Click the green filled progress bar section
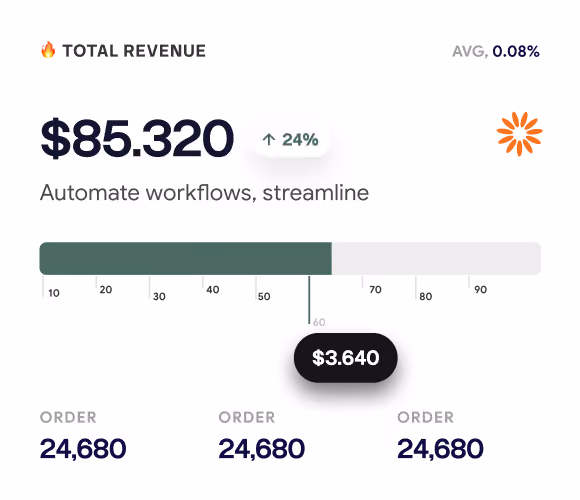 [186, 258]
